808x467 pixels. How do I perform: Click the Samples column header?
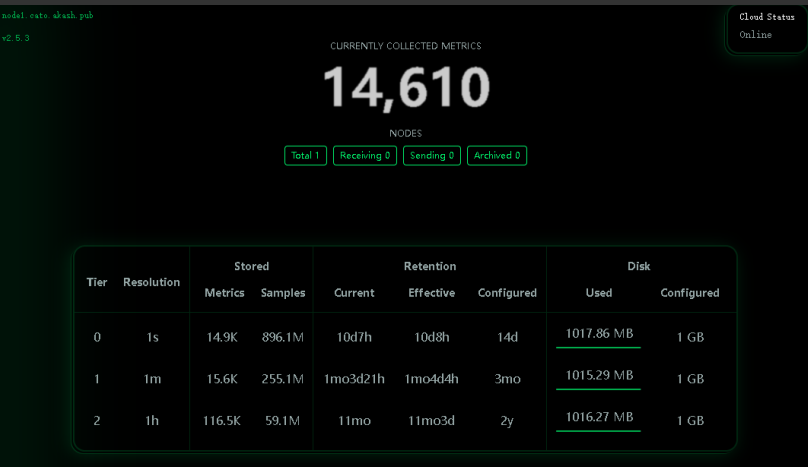click(283, 293)
